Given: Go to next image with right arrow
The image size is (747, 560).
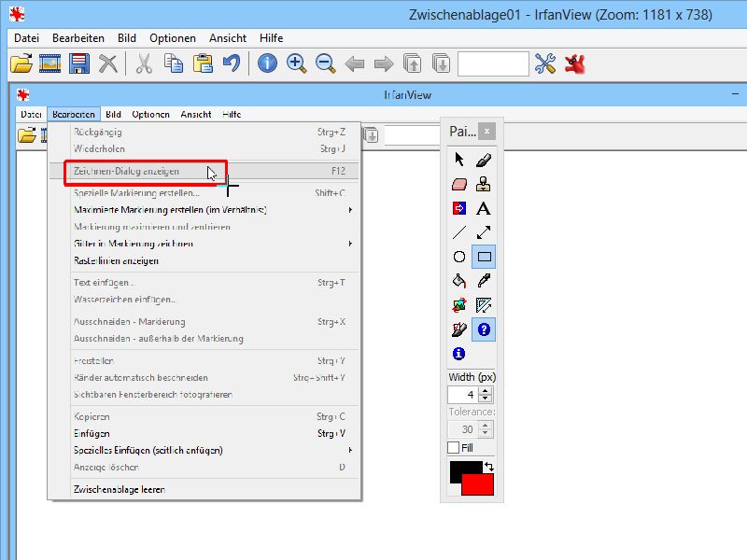Looking at the screenshot, I should click(x=384, y=63).
